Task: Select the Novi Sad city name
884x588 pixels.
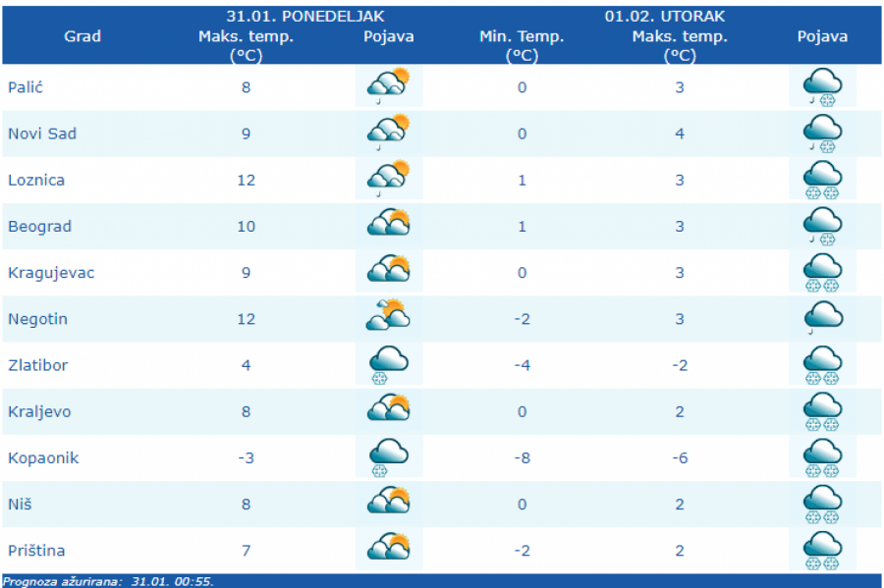Action: 42,134
